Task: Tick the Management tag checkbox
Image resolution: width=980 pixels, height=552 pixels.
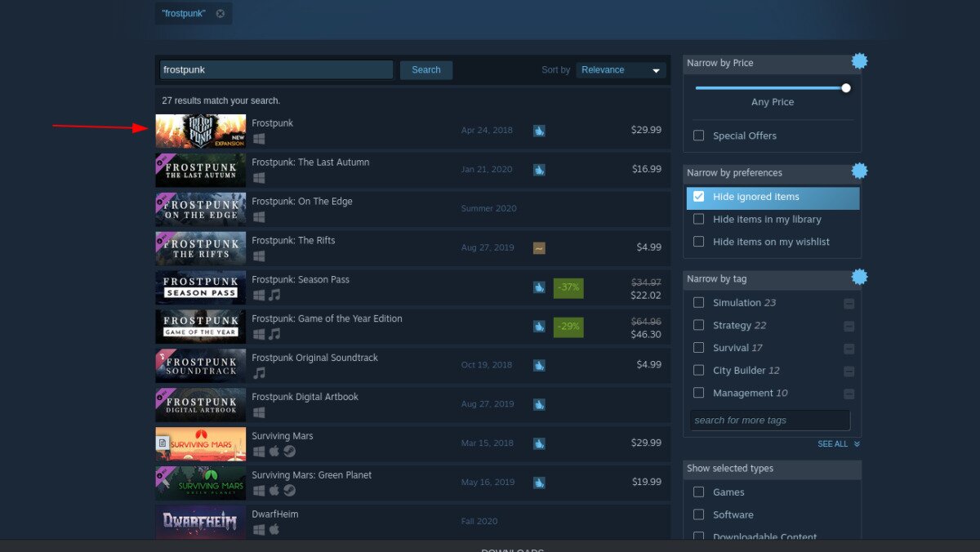Action: pos(698,393)
